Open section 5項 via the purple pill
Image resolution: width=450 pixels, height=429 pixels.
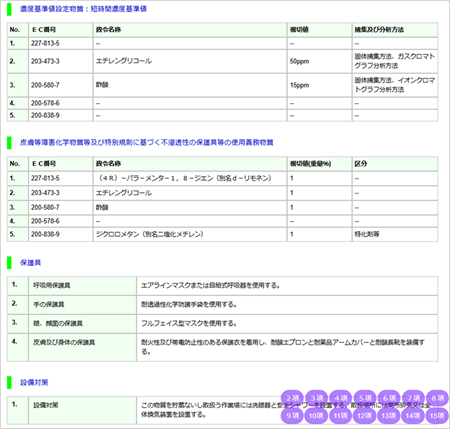365,398
